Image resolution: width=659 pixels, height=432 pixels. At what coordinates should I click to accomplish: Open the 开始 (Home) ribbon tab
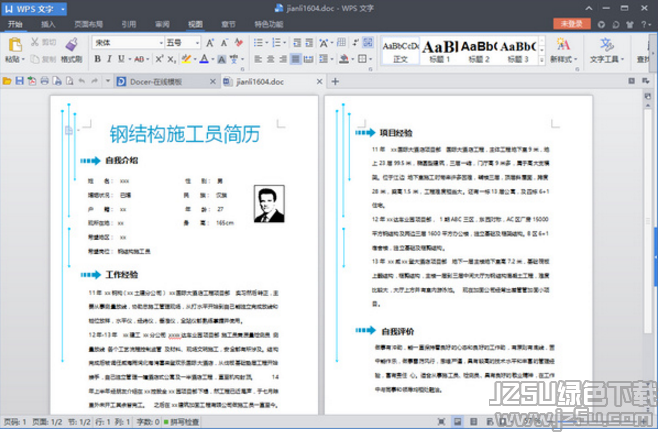(x=15, y=24)
